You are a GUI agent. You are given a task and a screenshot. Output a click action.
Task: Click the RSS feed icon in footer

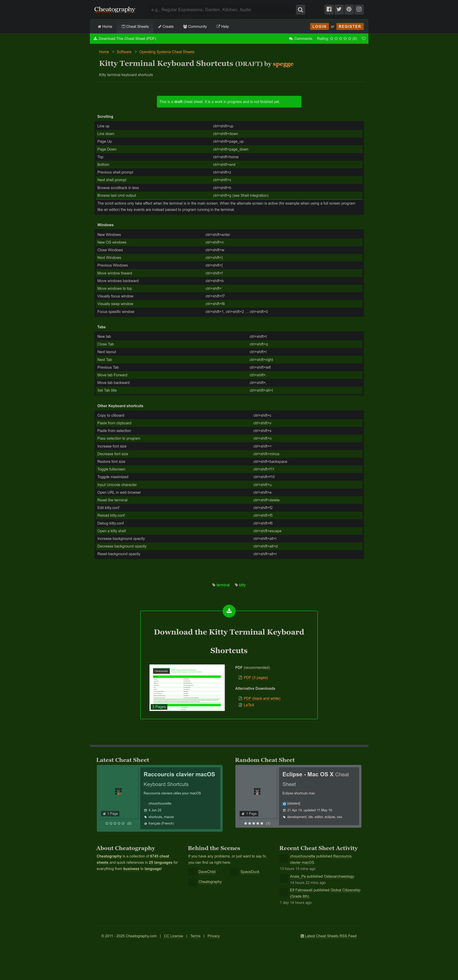click(x=302, y=936)
